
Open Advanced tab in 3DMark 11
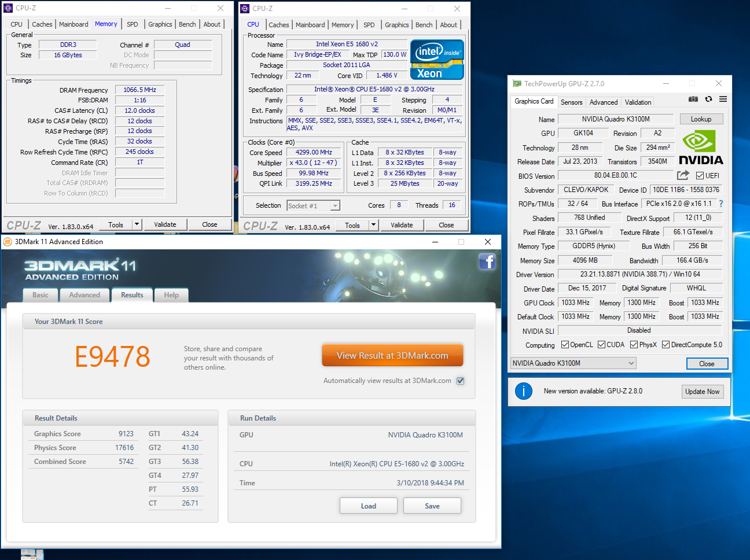click(x=84, y=295)
